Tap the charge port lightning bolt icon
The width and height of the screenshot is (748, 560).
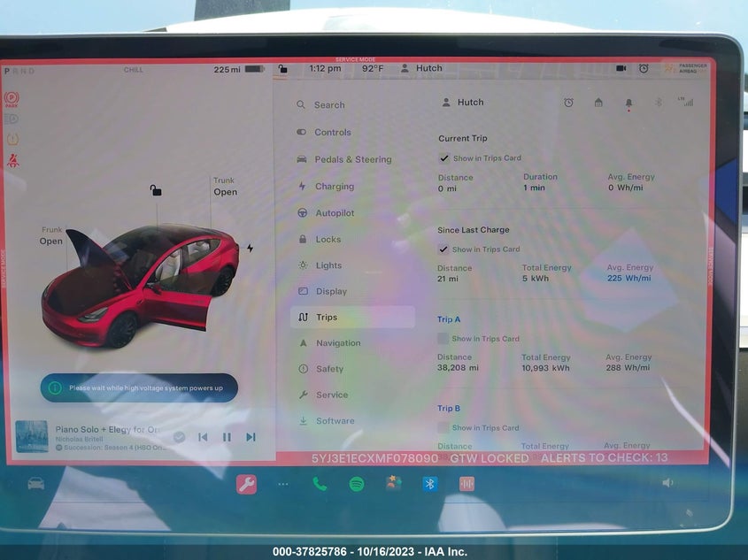(250, 248)
